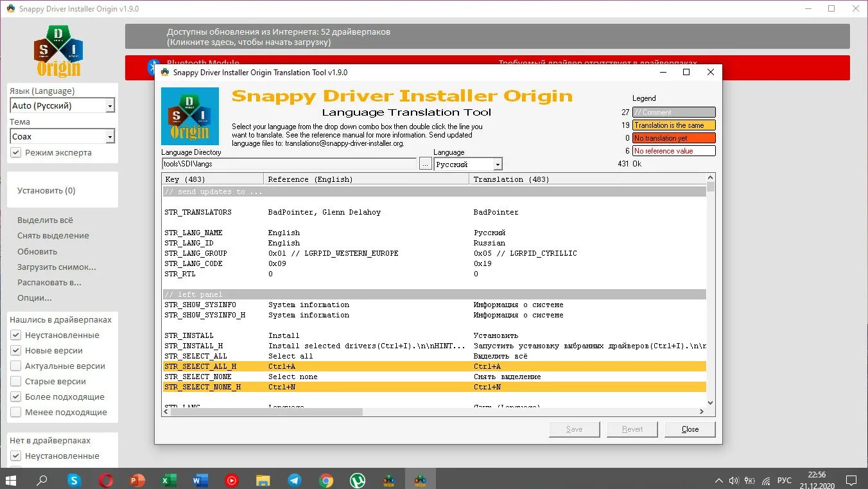Open Word from the taskbar
This screenshot has height=489, width=868.
(200, 480)
